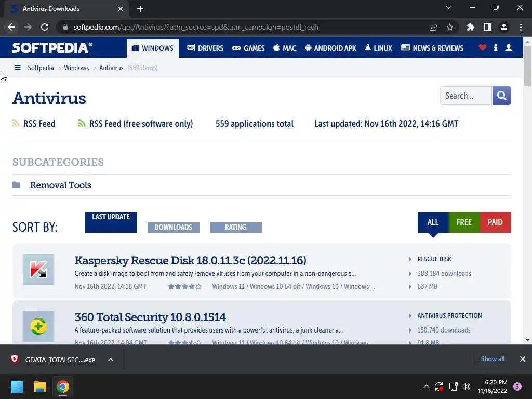Expand GDATA download options chevron

coord(111,360)
